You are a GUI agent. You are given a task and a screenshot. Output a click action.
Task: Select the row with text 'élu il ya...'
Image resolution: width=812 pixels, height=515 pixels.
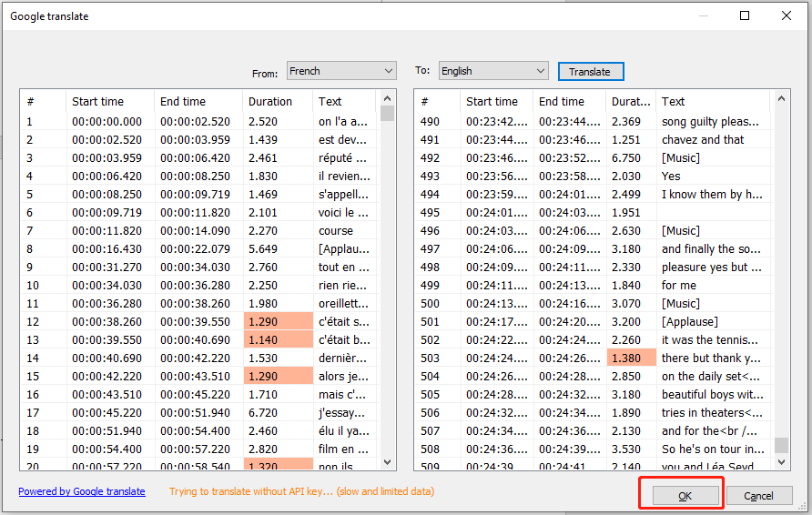[199, 430]
